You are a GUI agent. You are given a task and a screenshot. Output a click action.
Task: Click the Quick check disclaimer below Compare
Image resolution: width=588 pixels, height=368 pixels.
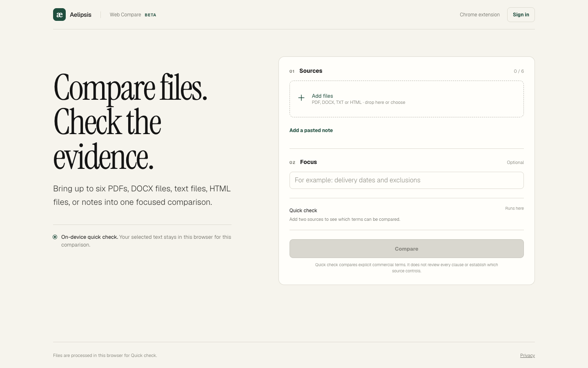(407, 268)
